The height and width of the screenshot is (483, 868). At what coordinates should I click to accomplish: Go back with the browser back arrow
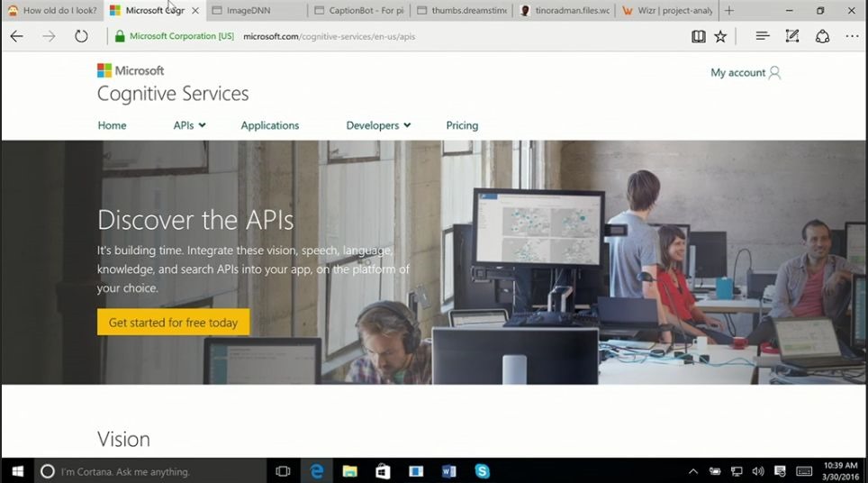(x=16, y=37)
